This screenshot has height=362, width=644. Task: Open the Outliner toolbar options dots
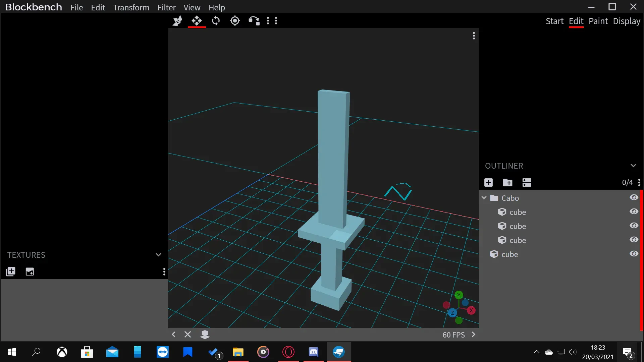pyautogui.click(x=639, y=182)
